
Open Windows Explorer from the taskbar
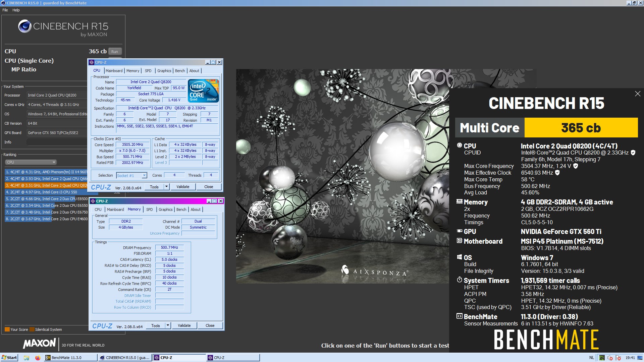[x=26, y=358]
